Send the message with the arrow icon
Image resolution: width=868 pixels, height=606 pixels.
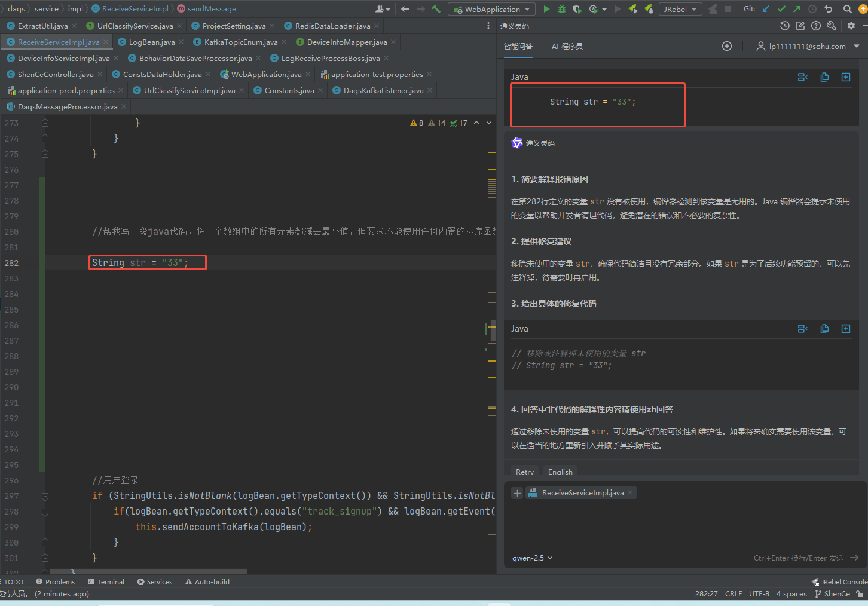pos(854,558)
